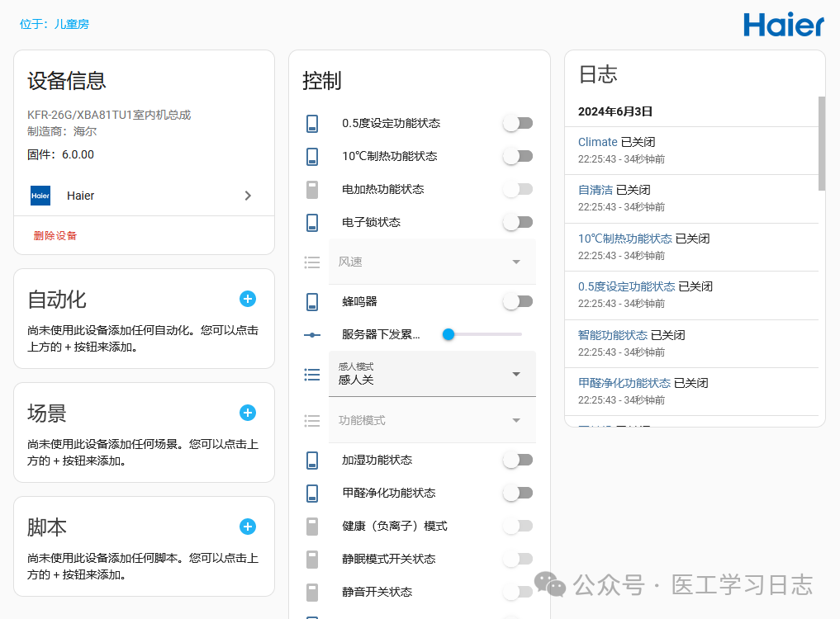Click the slider node icon next to 服务器下发睡眠
Image resolution: width=840 pixels, height=619 pixels.
[x=311, y=334]
